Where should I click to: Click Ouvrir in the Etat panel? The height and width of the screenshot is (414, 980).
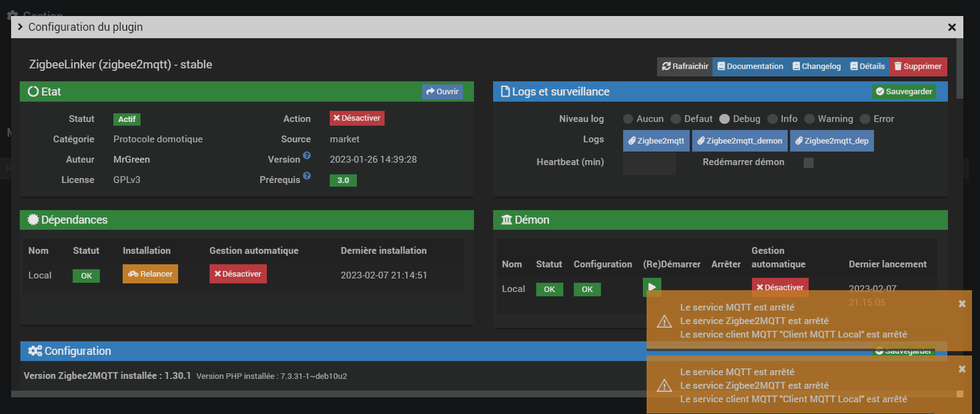coord(443,92)
